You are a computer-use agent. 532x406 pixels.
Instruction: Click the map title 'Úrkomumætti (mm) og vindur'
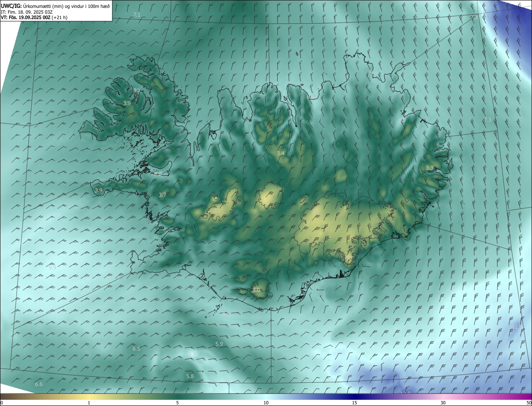click(x=54, y=6)
